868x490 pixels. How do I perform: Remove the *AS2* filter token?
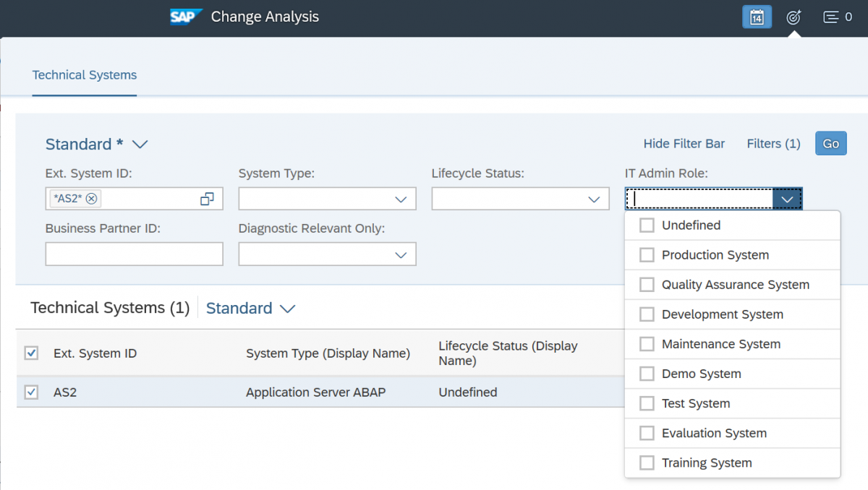(x=90, y=198)
